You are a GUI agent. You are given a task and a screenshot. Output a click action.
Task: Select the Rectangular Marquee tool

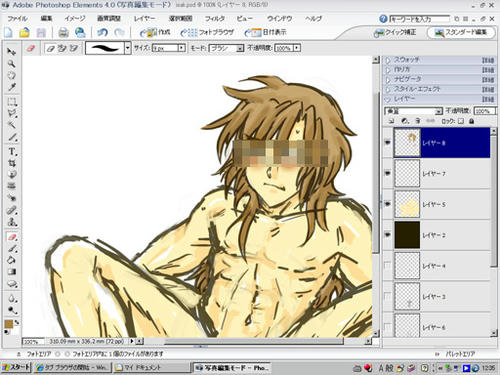[x=12, y=102]
